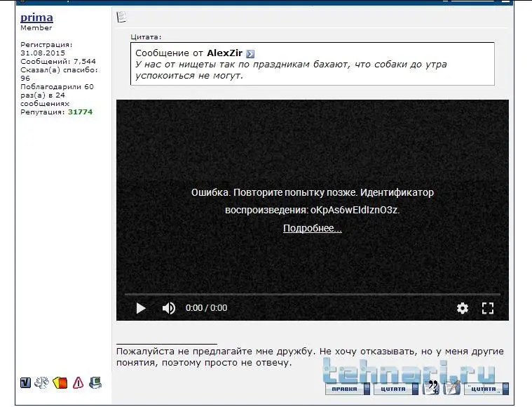Open the 'Подробнее...' link in video error
532x407 pixels.
pyautogui.click(x=313, y=228)
